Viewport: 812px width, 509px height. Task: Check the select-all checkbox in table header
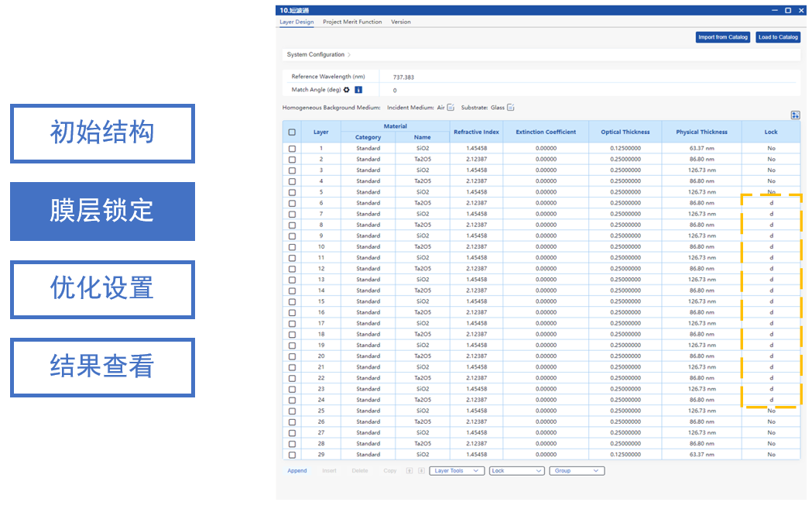292,132
